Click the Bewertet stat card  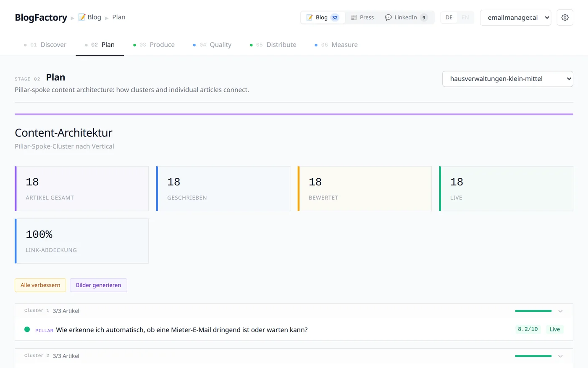click(365, 188)
